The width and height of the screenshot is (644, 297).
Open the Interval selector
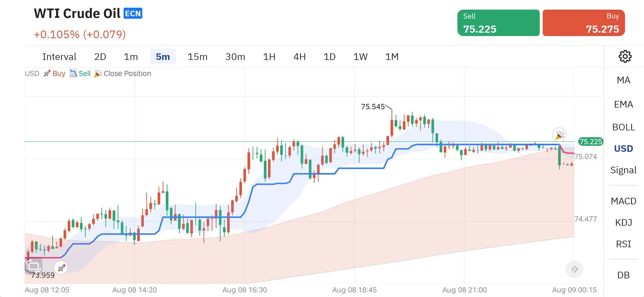(59, 57)
